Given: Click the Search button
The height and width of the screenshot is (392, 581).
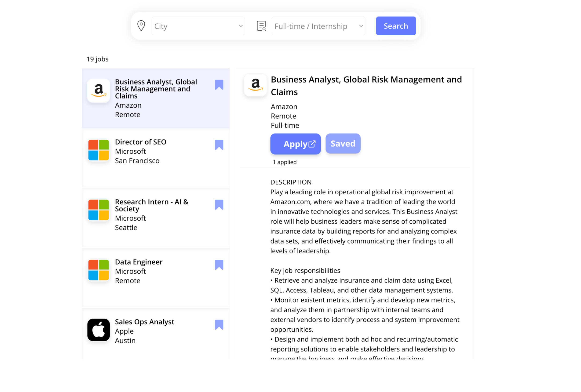Looking at the screenshot, I should (396, 26).
